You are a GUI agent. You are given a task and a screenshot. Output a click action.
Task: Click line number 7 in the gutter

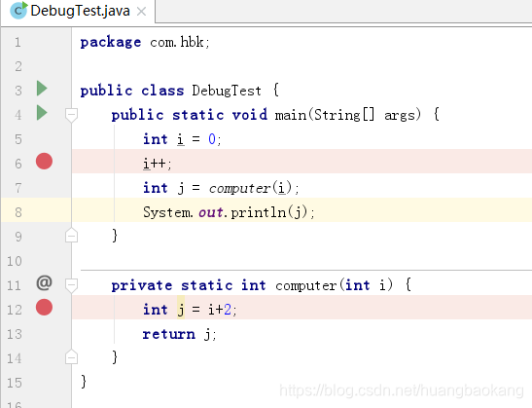pyautogui.click(x=18, y=188)
